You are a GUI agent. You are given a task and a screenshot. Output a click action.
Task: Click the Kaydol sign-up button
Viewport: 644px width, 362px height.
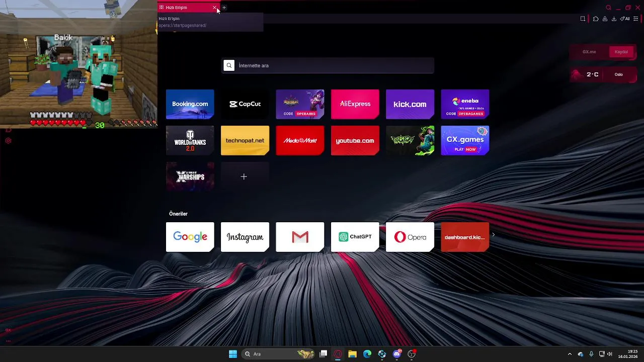click(621, 52)
